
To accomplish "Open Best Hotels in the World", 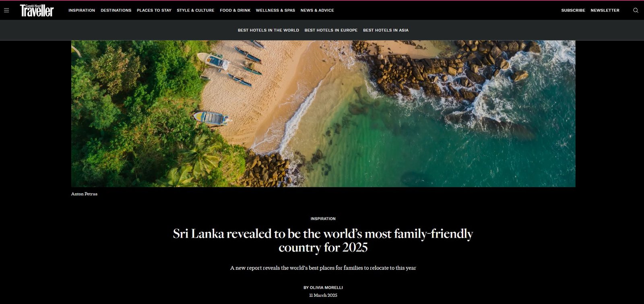I will click(268, 30).
